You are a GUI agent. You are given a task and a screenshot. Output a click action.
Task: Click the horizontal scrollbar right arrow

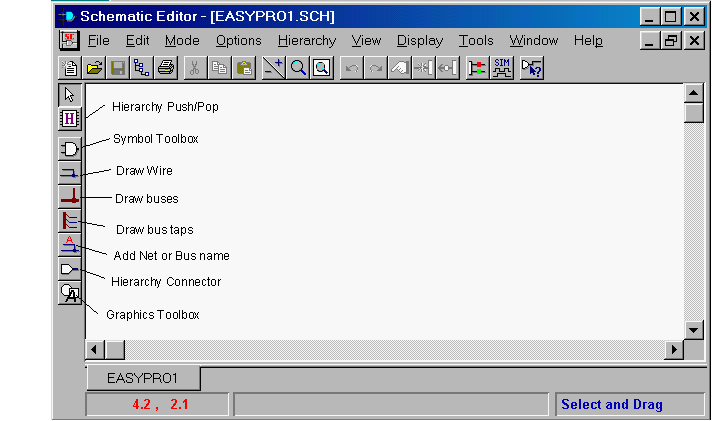674,349
